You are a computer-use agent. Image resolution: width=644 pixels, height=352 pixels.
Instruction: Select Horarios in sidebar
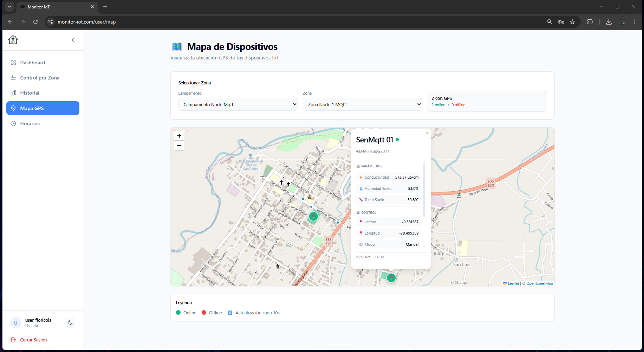click(x=30, y=123)
